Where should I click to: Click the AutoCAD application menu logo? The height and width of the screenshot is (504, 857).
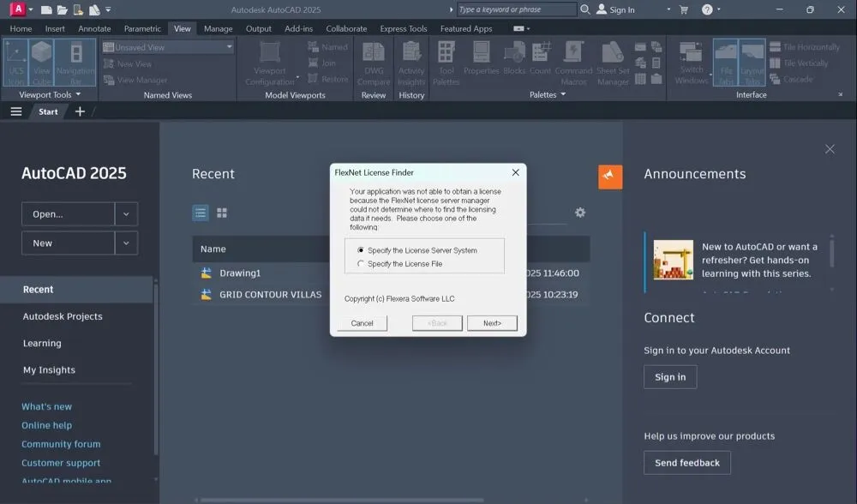pyautogui.click(x=18, y=9)
